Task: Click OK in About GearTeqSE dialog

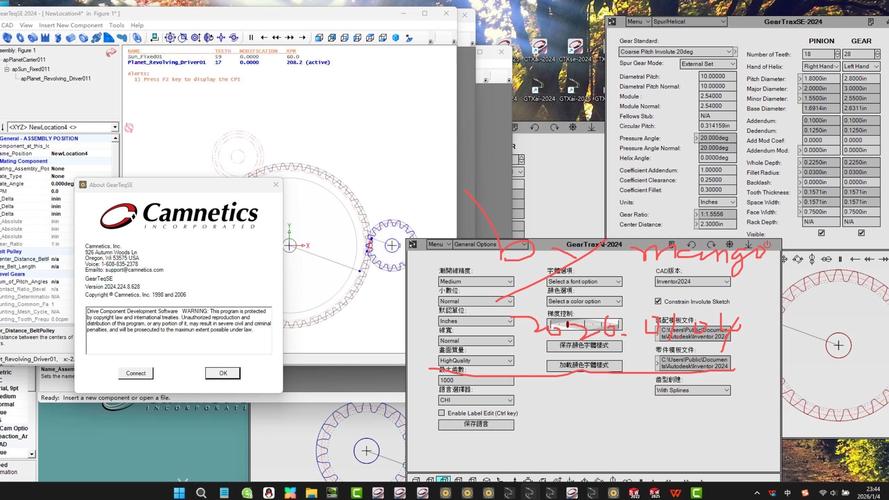Action: pyautogui.click(x=223, y=373)
